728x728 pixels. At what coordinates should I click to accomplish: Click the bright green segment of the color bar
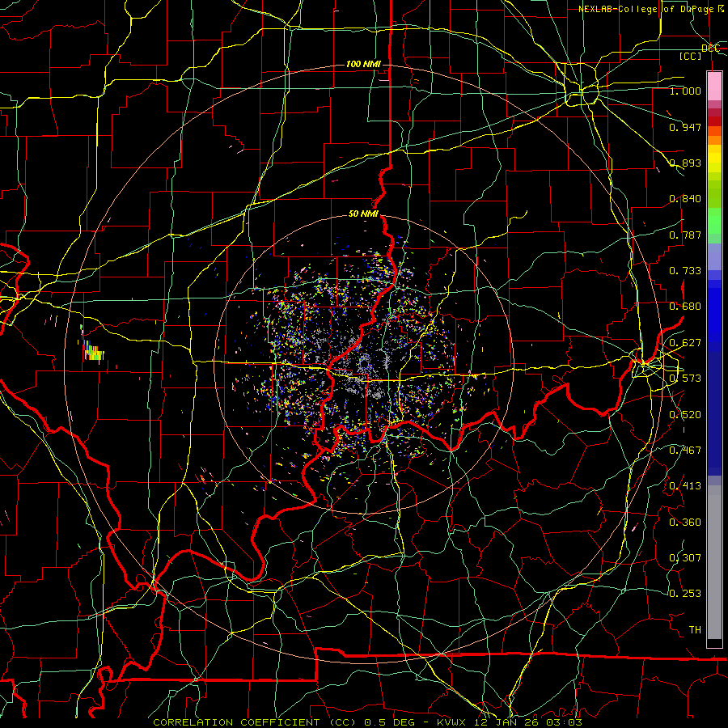click(714, 221)
